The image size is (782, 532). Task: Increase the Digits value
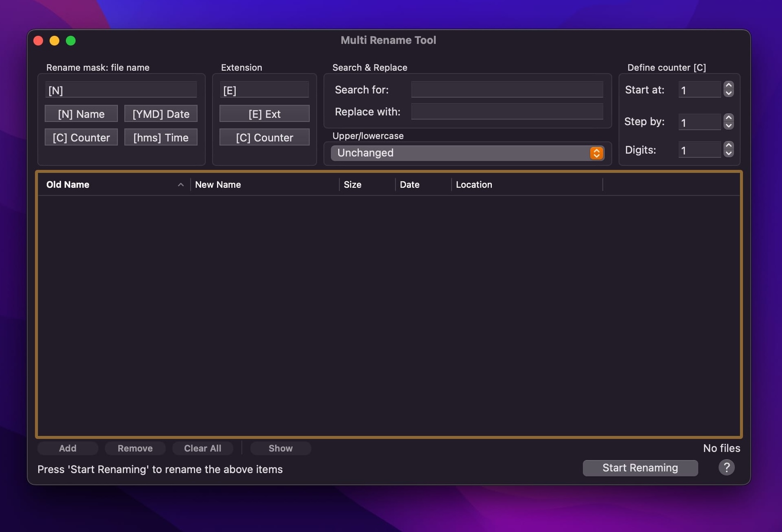(729, 145)
